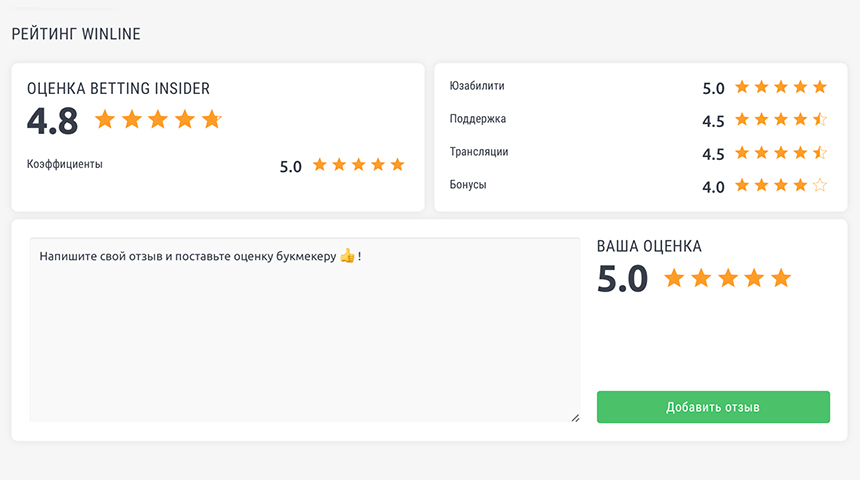Select second star under Ваша оценка
This screenshot has width=860, height=480.
pos(701,278)
